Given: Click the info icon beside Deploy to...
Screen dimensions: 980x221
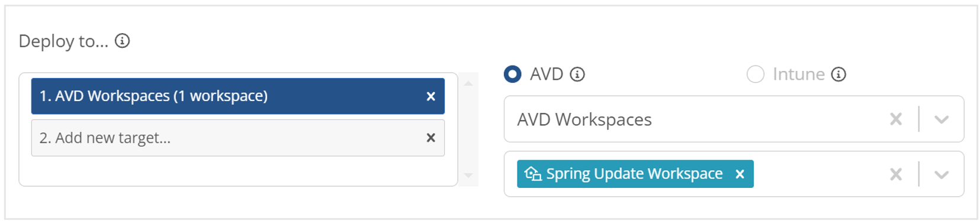Looking at the screenshot, I should (122, 41).
